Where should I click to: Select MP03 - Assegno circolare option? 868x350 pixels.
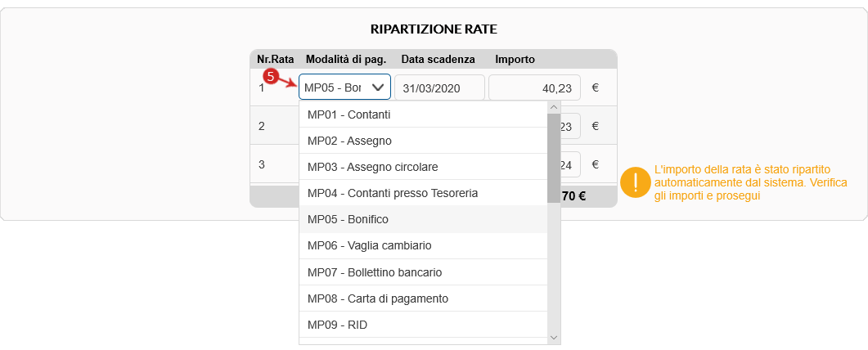point(424,167)
